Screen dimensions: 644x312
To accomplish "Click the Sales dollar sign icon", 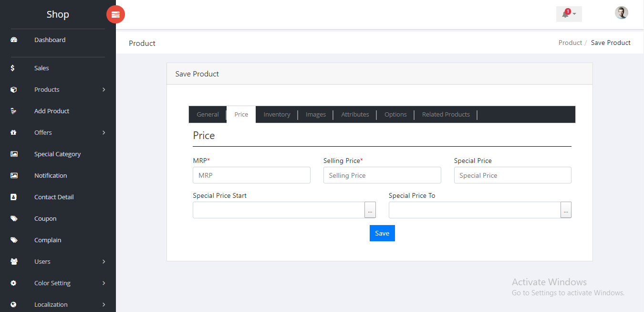I will tap(13, 68).
